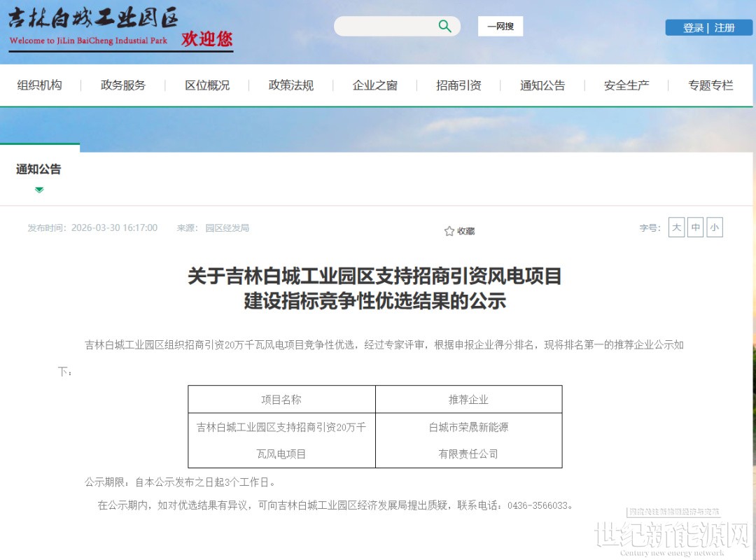This screenshot has width=756, height=560.
Task: Open the 政策法规 menu
Action: [291, 85]
